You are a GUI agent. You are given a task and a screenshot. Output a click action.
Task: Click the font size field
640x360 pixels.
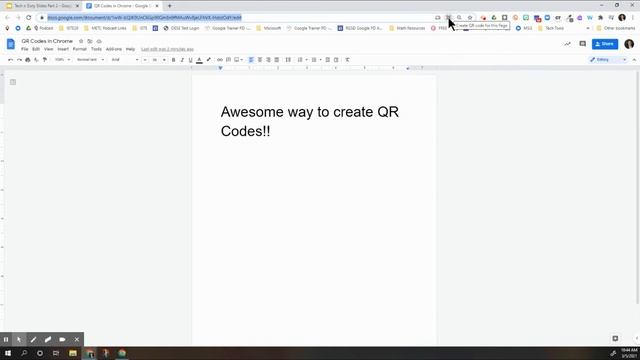tap(155, 60)
